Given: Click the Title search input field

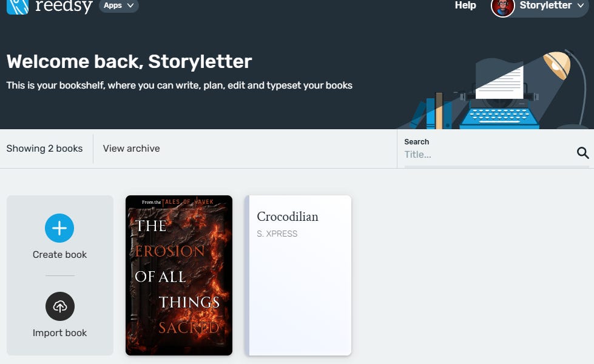Looking at the screenshot, I should tap(485, 154).
